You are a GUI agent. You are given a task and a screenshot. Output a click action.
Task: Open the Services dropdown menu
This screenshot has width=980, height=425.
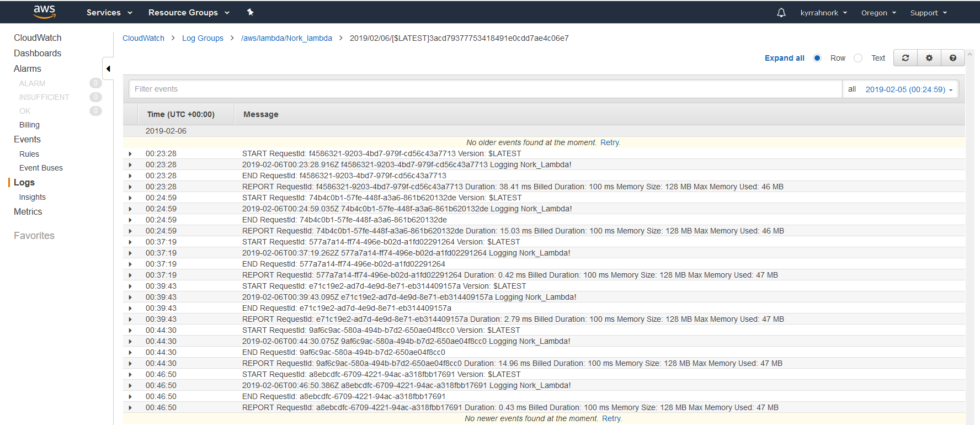pos(109,12)
